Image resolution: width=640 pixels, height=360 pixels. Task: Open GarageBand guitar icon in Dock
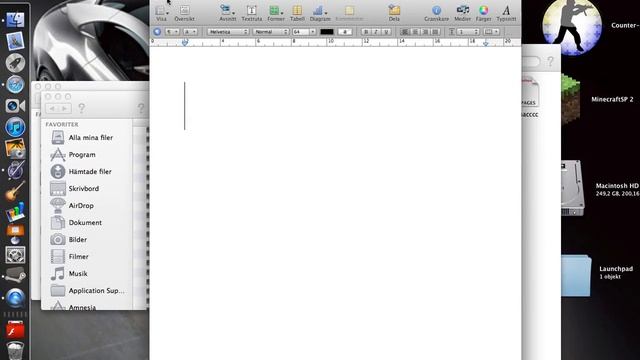coord(16,191)
